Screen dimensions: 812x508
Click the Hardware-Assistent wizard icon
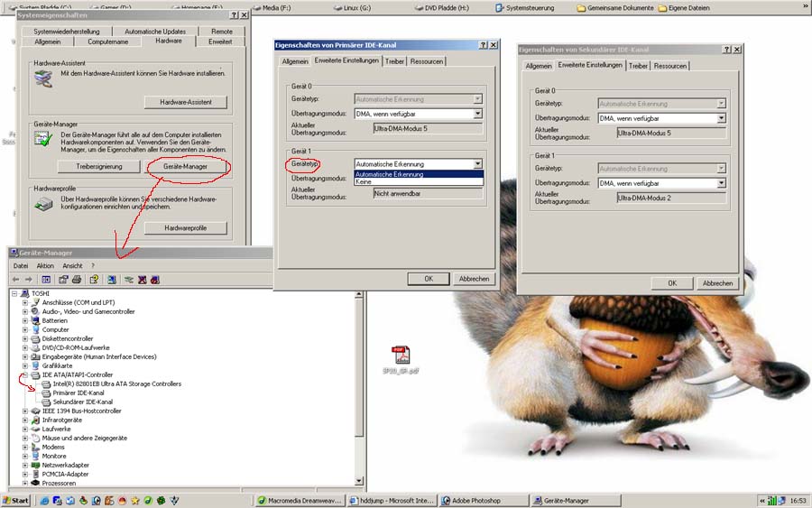pyautogui.click(x=43, y=79)
